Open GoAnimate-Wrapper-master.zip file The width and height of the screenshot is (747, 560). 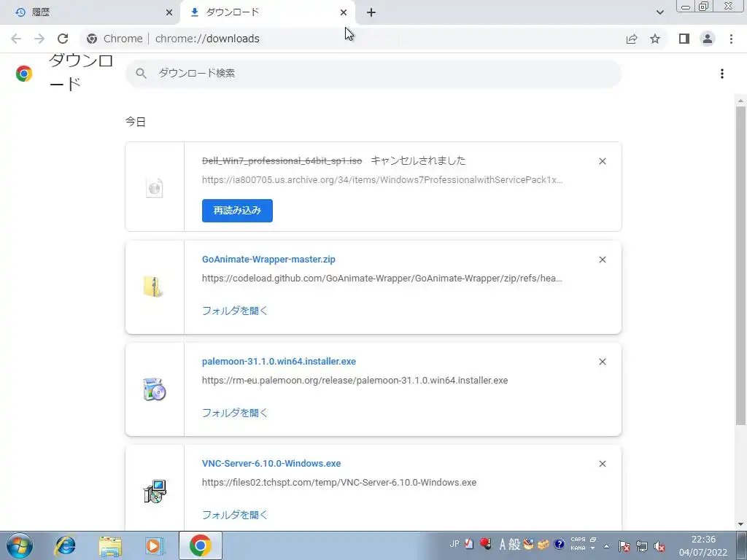[268, 260]
